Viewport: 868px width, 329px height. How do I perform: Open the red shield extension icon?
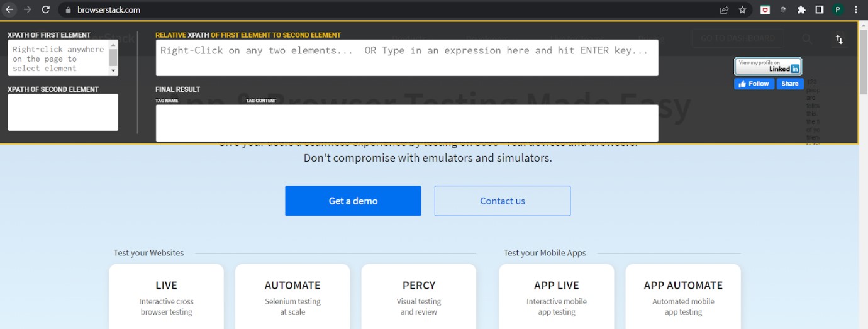(x=765, y=9)
